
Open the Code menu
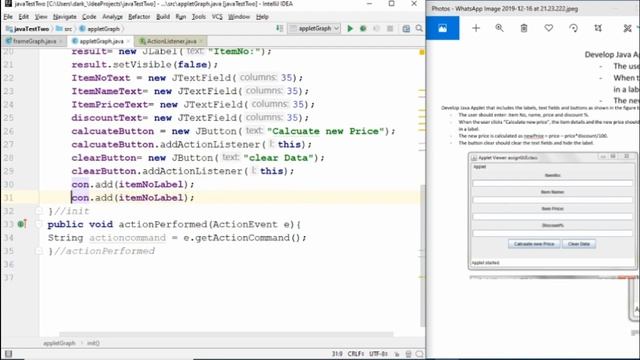tap(89, 17)
